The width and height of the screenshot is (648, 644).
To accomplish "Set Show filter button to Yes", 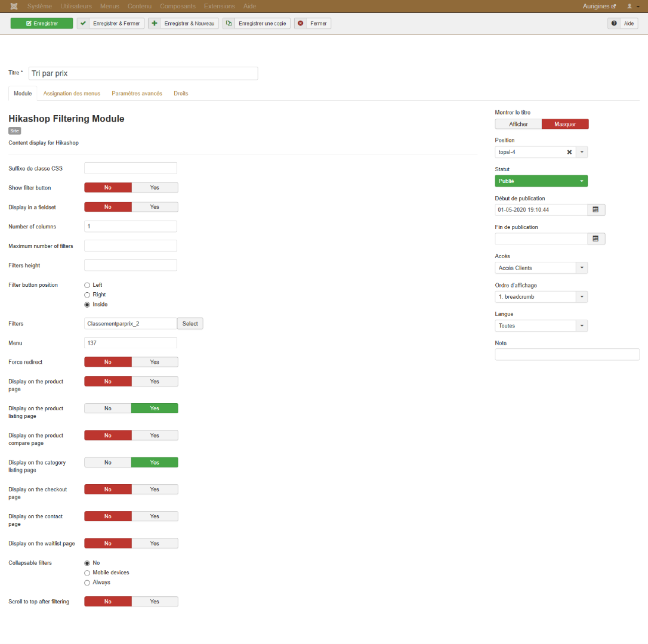I will 155,188.
